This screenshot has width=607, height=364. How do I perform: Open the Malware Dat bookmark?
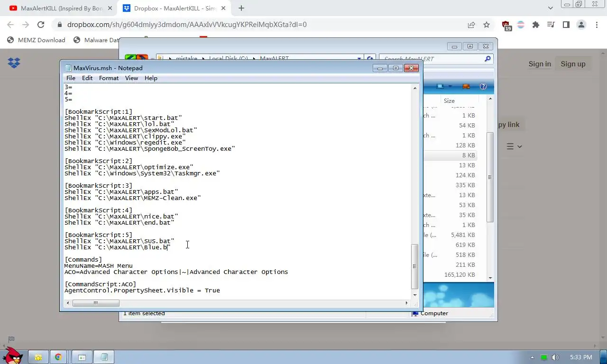coord(96,40)
